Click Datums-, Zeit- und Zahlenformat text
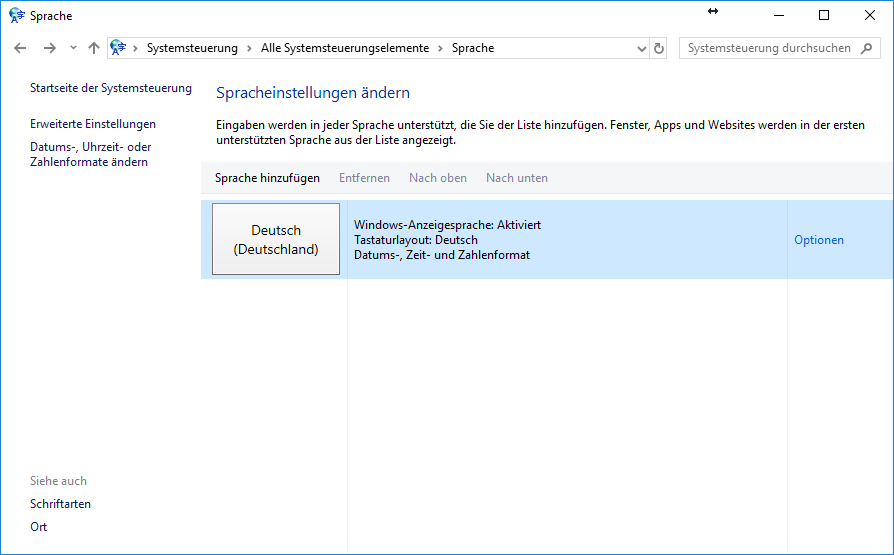894x555 pixels. [442, 255]
